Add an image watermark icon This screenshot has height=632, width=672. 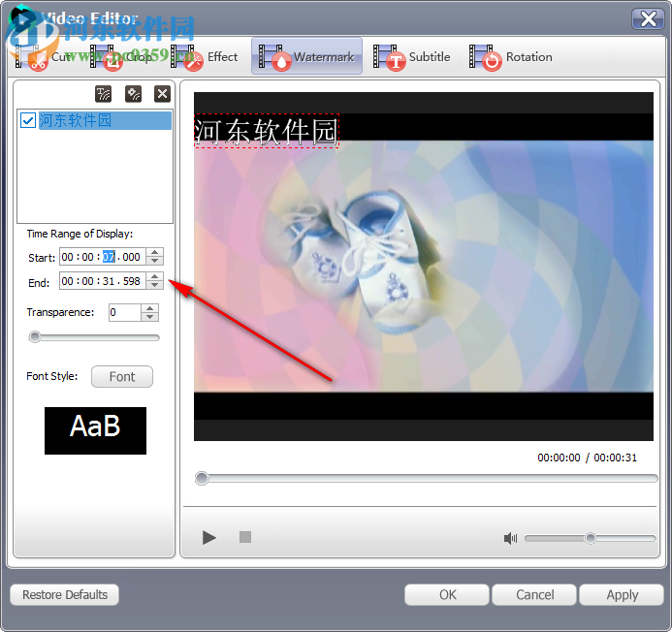[133, 94]
